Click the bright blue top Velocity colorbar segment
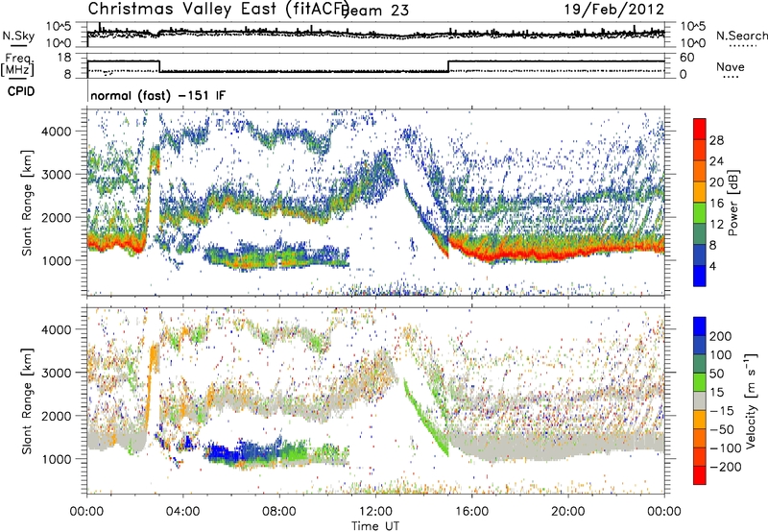 click(700, 326)
